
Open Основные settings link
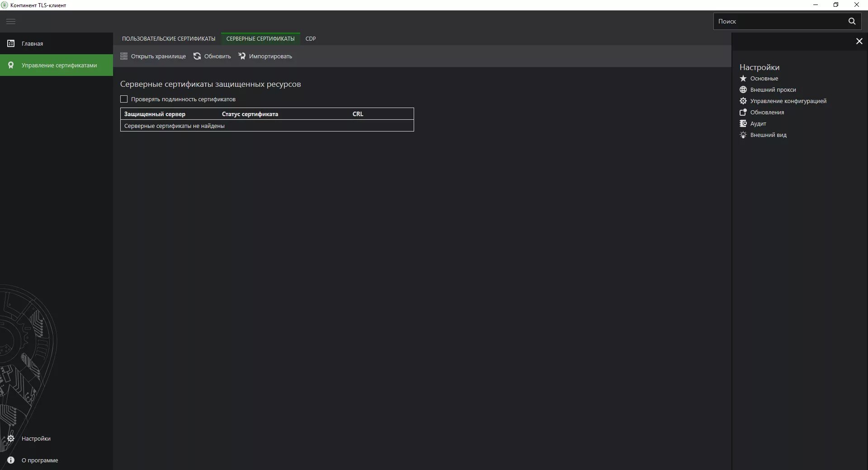[x=764, y=79]
